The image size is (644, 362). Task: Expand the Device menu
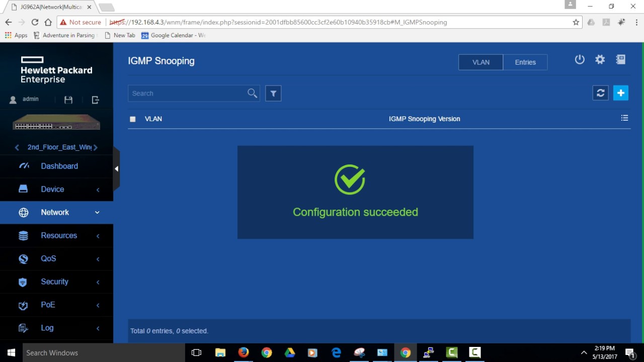tap(56, 189)
